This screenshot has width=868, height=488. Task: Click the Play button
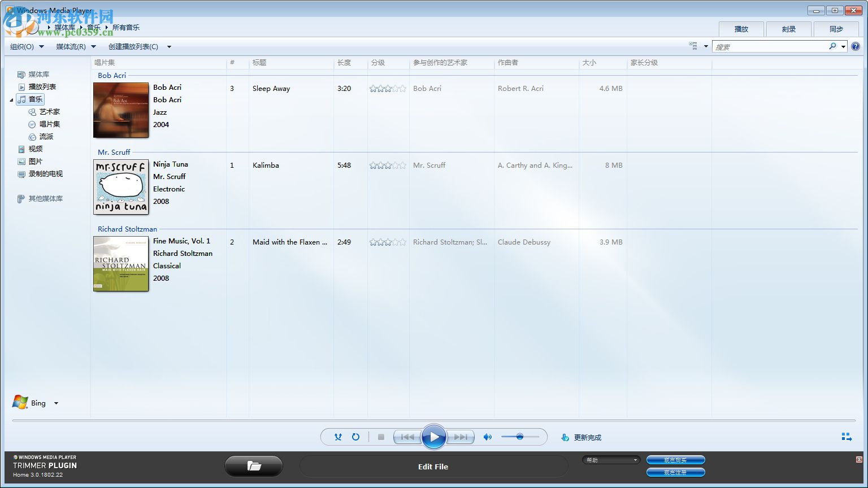click(434, 437)
